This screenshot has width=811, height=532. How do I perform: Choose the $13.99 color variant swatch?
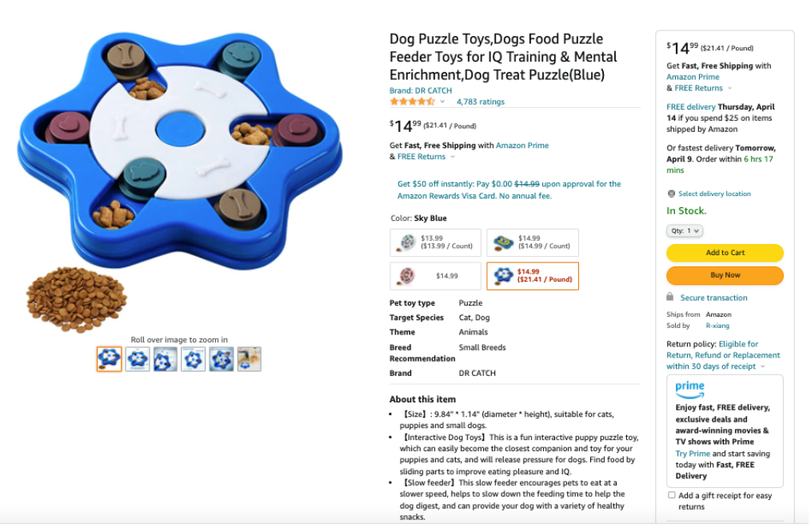click(436, 242)
